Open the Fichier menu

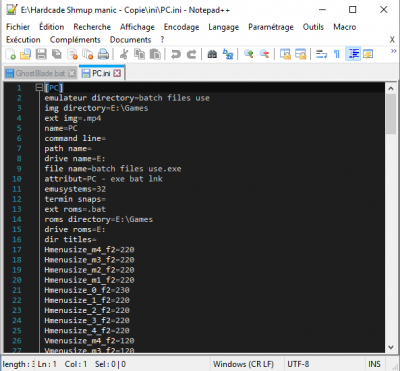coord(18,27)
